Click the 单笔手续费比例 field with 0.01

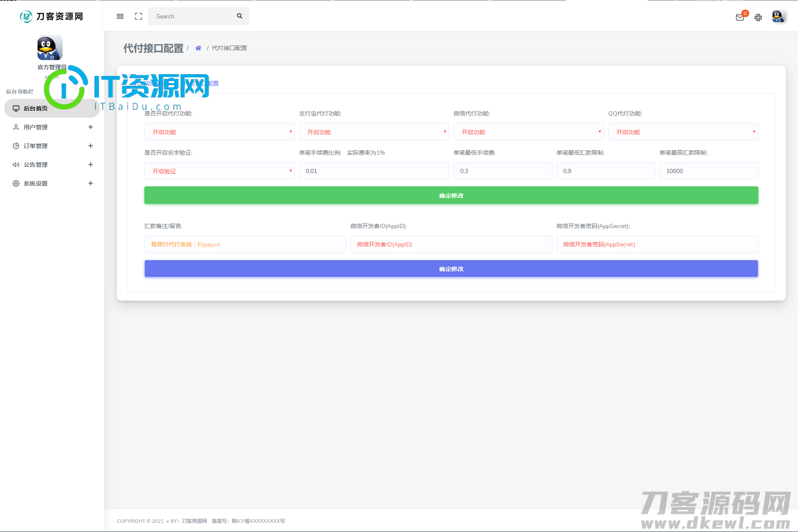click(374, 171)
